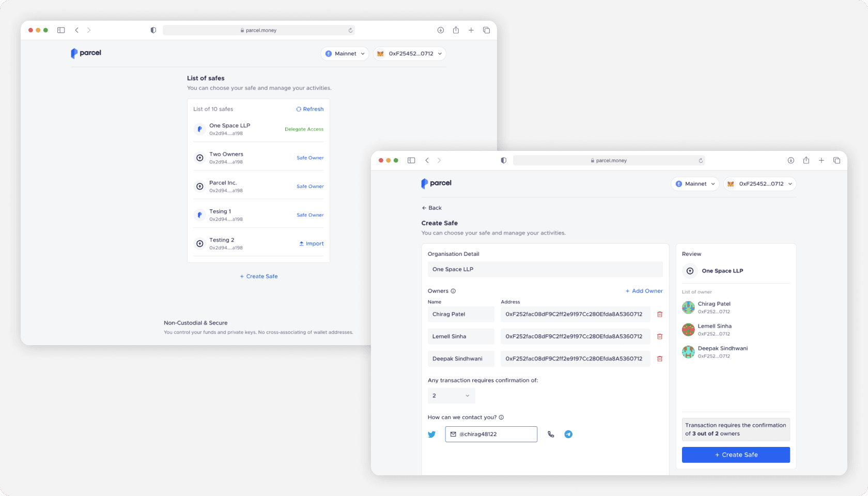Click Lemell Sinha's avatar in the Review panel
The width and height of the screenshot is (868, 496).
point(688,330)
